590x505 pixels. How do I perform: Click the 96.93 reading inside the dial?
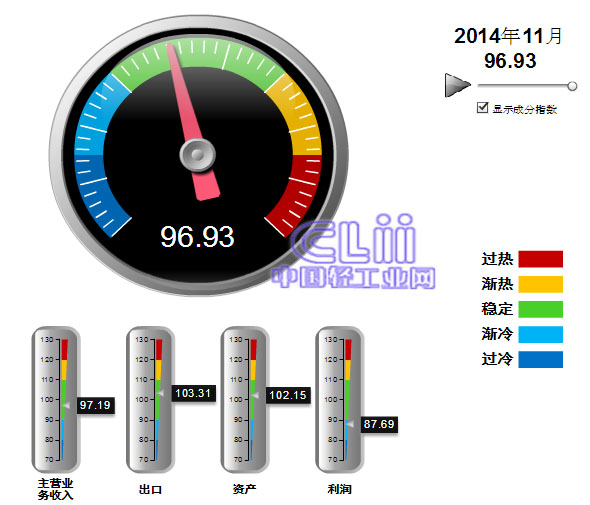[197, 237]
